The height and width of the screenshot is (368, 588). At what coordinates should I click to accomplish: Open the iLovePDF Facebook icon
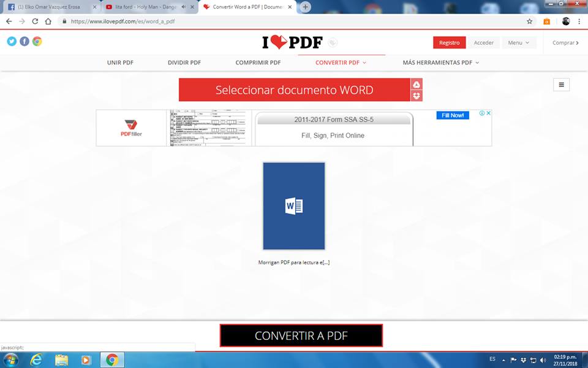[x=24, y=41]
